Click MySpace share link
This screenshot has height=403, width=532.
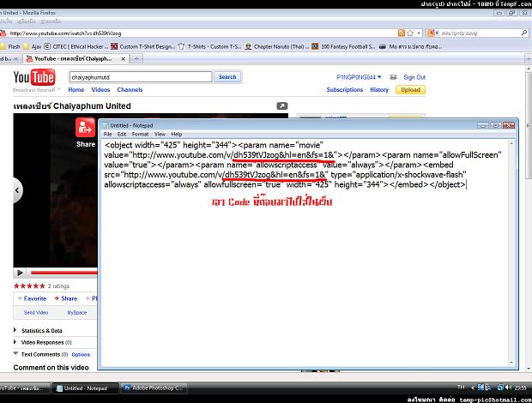coord(77,312)
